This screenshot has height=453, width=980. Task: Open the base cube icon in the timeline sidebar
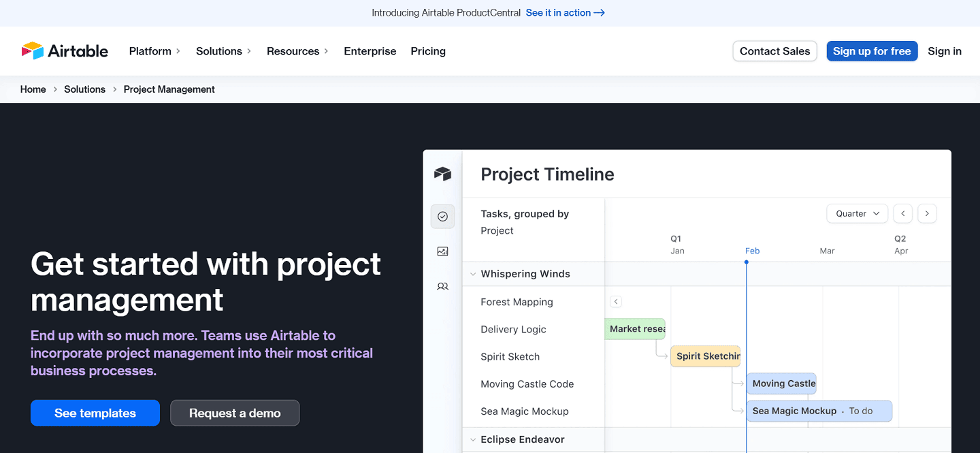[443, 174]
